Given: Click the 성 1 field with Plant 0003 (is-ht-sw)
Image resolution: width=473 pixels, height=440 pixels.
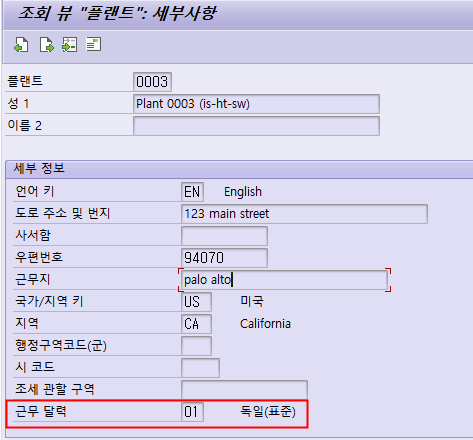Looking at the screenshot, I should pyautogui.click(x=256, y=104).
